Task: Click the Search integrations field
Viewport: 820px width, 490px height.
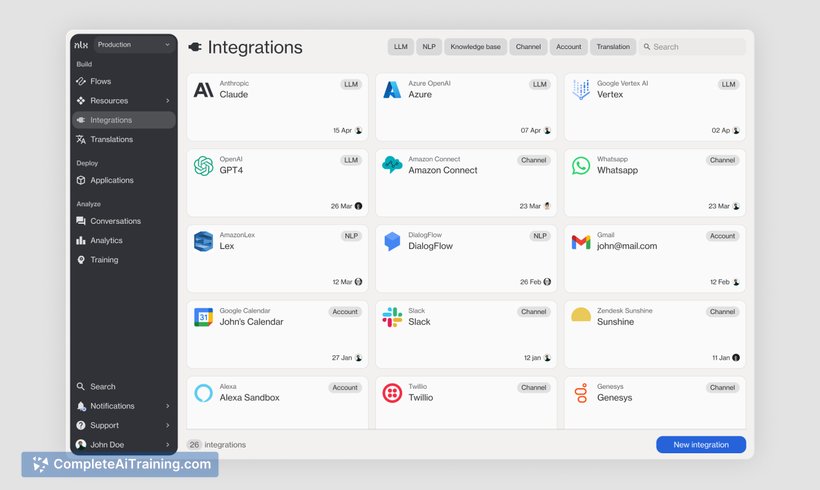Action: coord(692,47)
